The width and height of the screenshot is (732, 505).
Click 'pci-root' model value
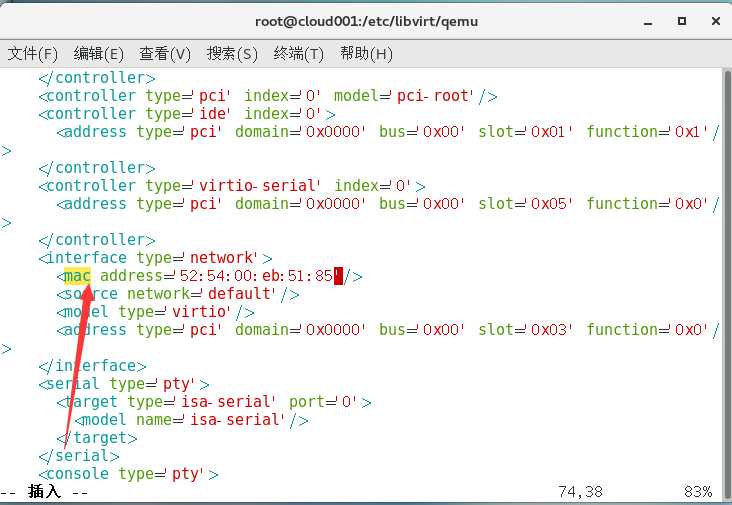coord(433,96)
